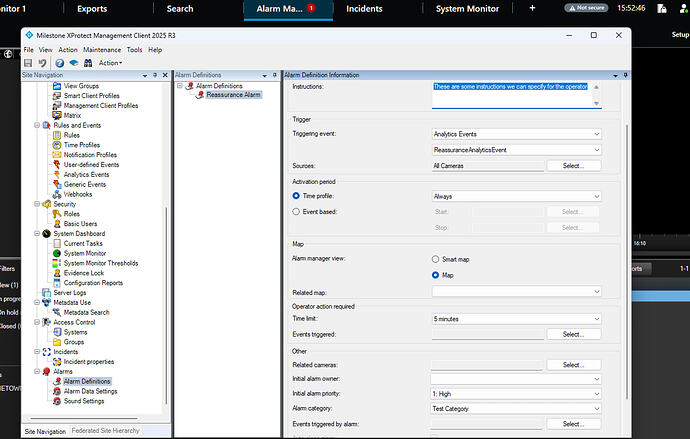Viewport: 690px width, 439px height.
Task: Click the Roles icon under Security
Action: pyautogui.click(x=57, y=214)
